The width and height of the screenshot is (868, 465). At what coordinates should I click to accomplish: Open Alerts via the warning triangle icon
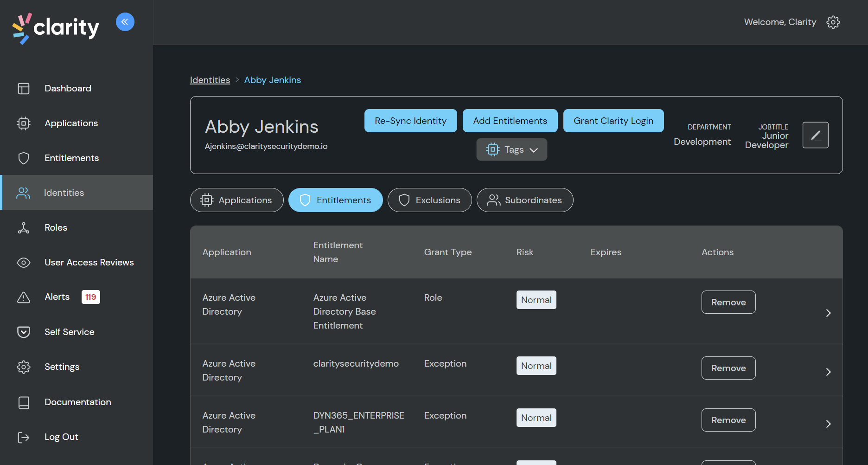[23, 297]
